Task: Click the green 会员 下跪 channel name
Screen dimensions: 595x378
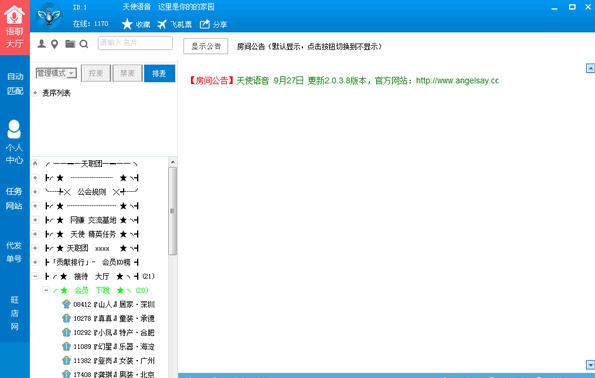Action: 92,290
